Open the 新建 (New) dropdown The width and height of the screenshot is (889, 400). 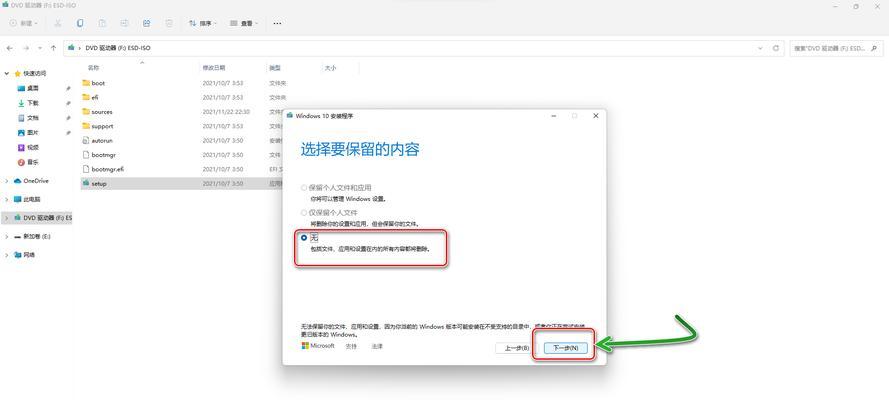tap(24, 23)
